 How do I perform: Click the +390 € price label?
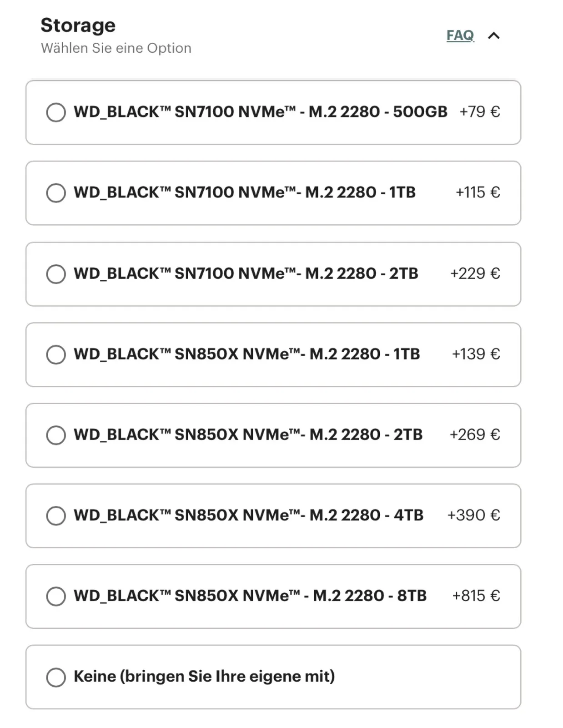474,515
